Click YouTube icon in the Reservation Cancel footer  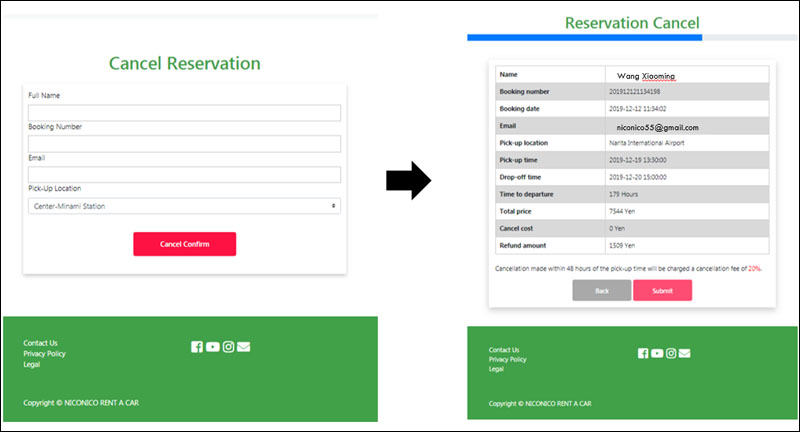coord(656,353)
